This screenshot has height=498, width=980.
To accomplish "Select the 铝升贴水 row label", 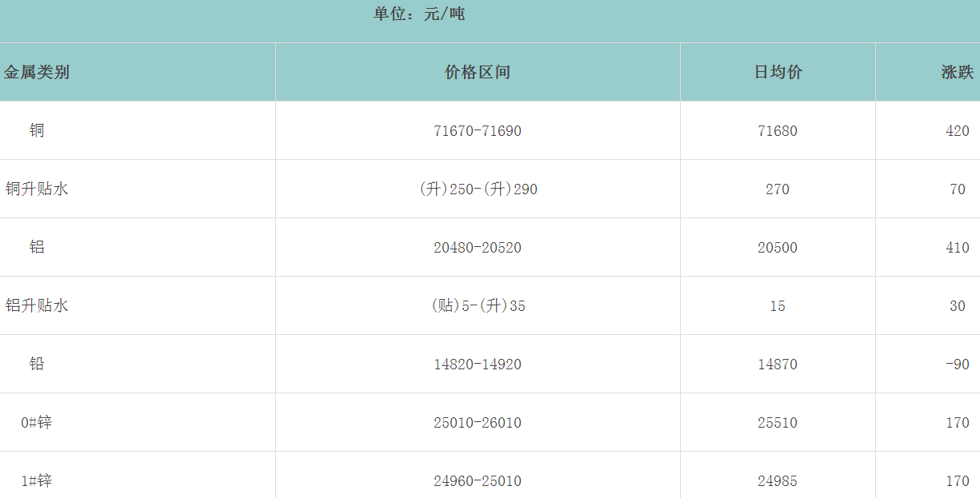I will [x=37, y=305].
